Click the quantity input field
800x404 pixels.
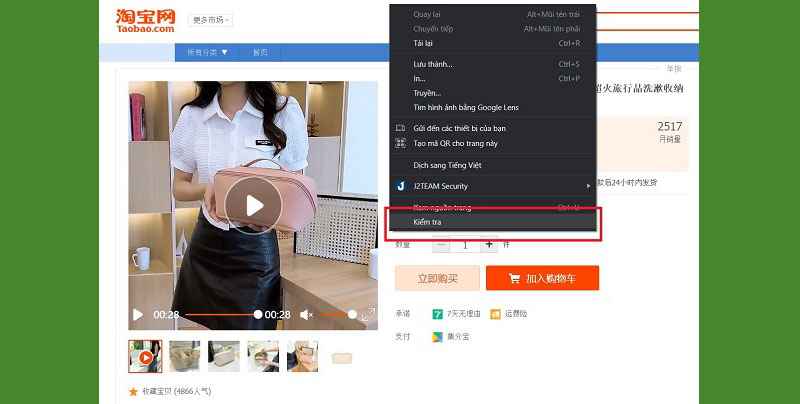coord(465,245)
